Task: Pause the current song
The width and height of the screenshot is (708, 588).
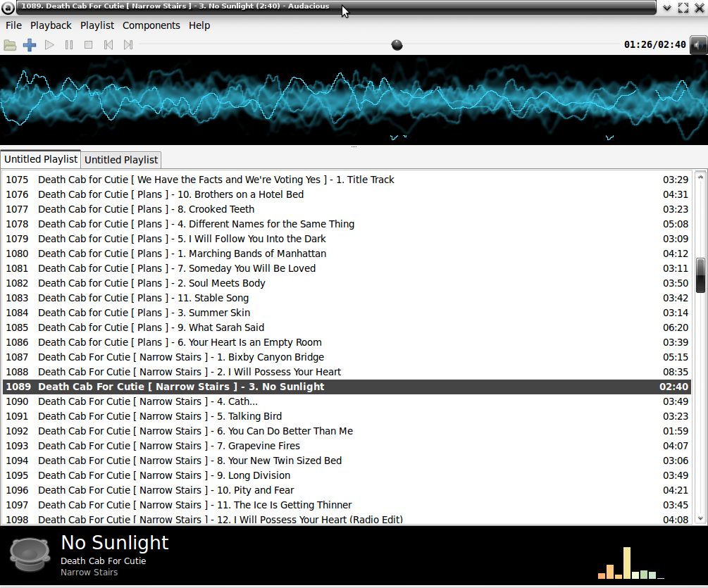Action: click(68, 45)
